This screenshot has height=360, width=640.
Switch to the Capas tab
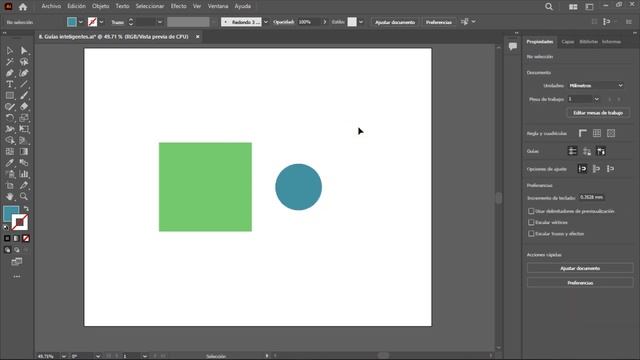click(567, 42)
